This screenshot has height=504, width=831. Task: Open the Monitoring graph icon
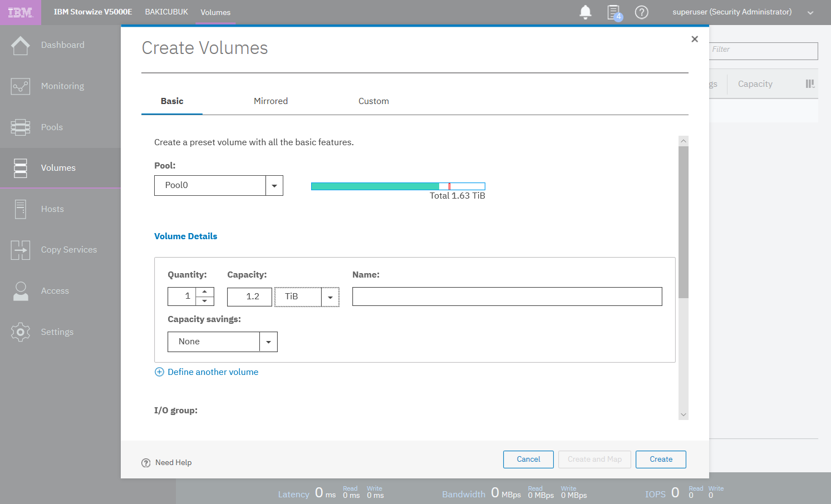[21, 86]
